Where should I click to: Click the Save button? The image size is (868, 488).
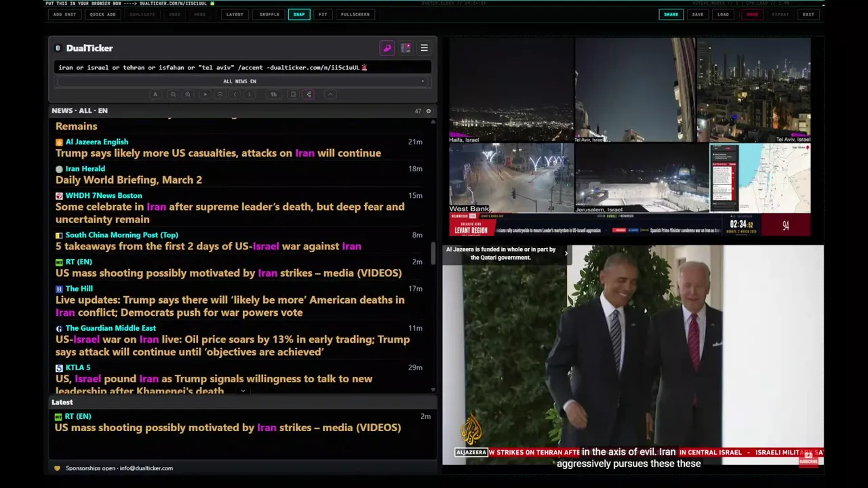coord(698,14)
